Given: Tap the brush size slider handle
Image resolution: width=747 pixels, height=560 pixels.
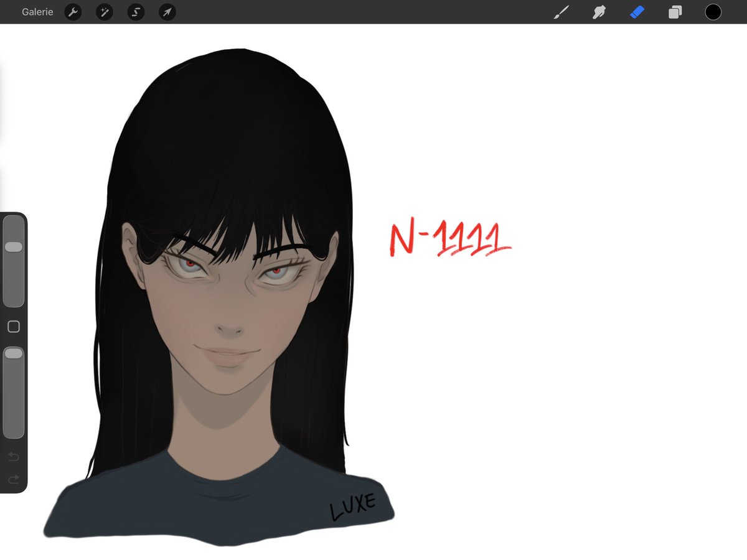Looking at the screenshot, I should tap(14, 247).
